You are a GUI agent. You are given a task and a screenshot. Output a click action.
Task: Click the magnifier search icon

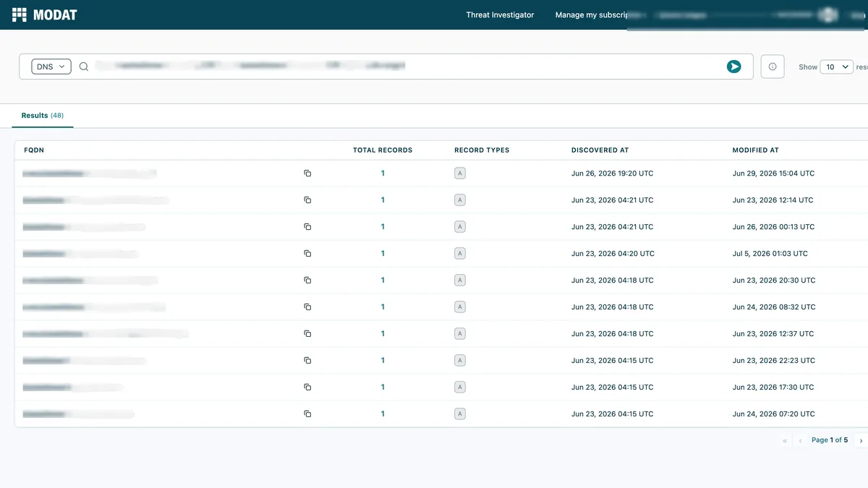[84, 67]
